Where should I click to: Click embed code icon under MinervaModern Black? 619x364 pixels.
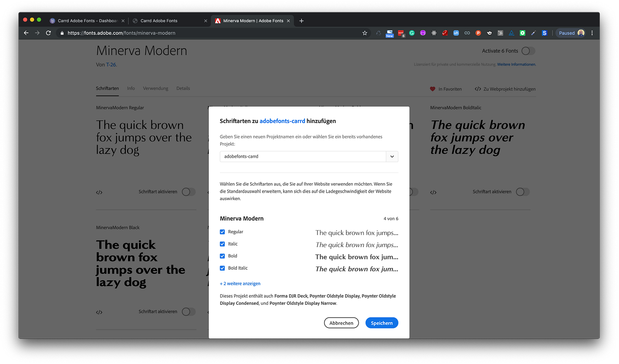point(99,312)
